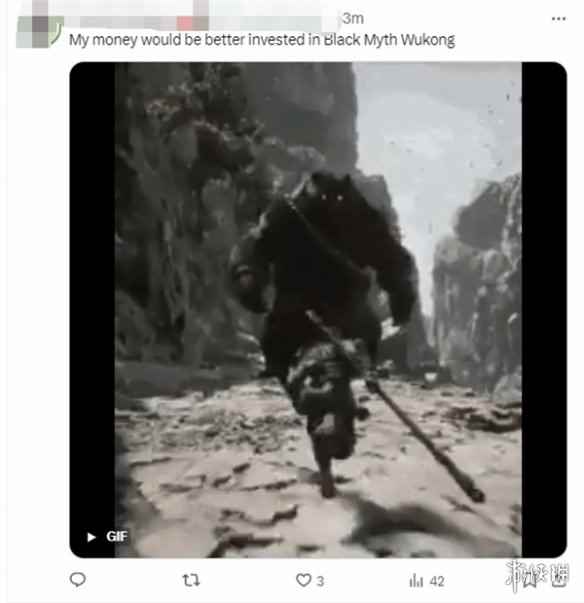Click the watermark logo at bottom right

pos(537,576)
